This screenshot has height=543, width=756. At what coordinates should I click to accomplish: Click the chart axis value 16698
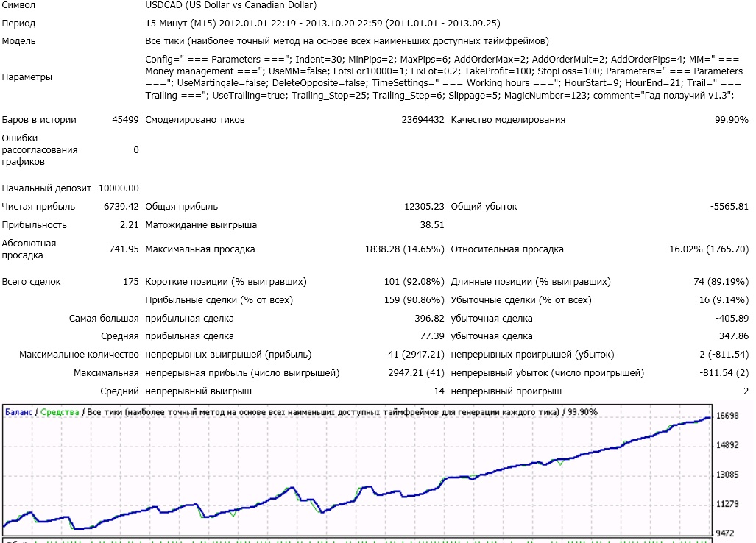pyautogui.click(x=727, y=416)
